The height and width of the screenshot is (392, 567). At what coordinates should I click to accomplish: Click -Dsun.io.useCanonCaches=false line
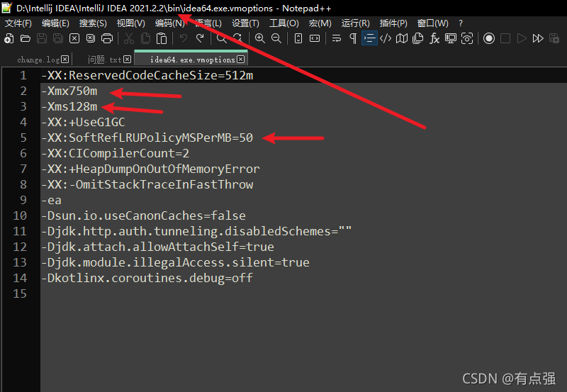pyautogui.click(x=144, y=216)
